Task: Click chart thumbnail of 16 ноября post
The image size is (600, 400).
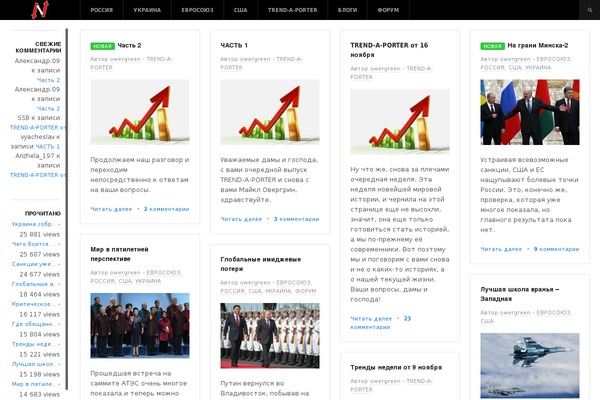Action: 400,122
